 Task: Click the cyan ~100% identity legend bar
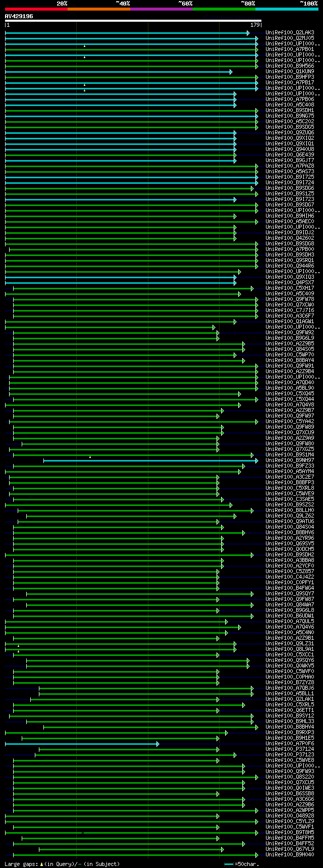[287, 9]
